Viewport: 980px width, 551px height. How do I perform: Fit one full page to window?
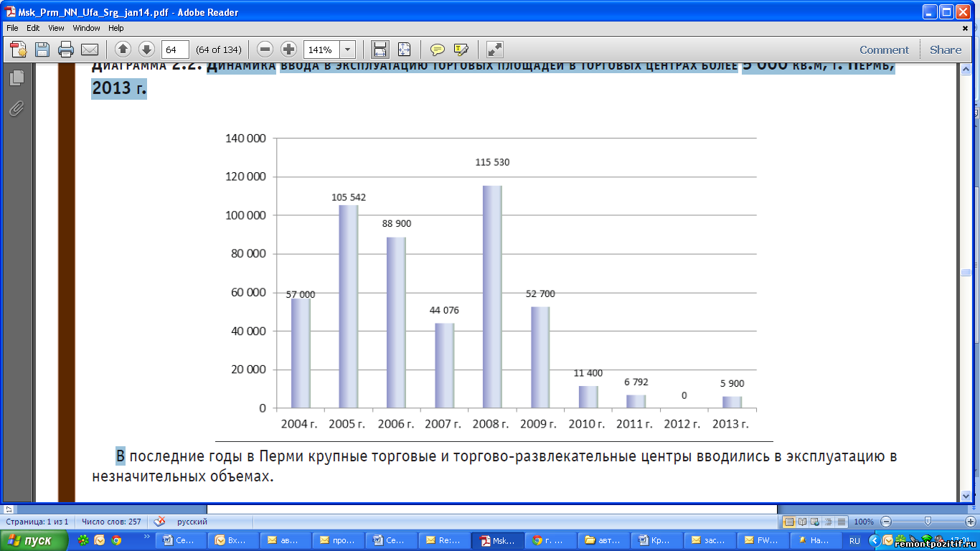404,50
